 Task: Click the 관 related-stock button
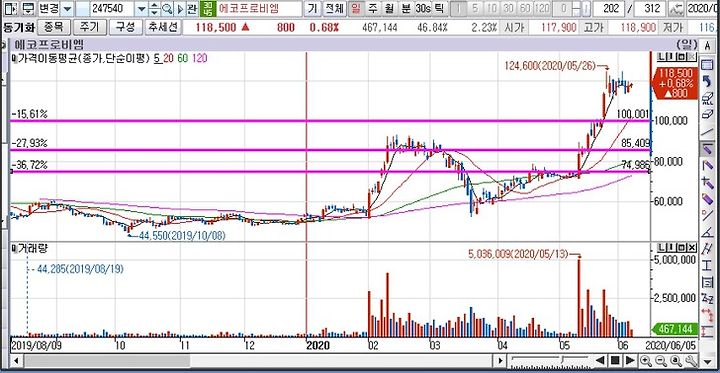pos(192,8)
